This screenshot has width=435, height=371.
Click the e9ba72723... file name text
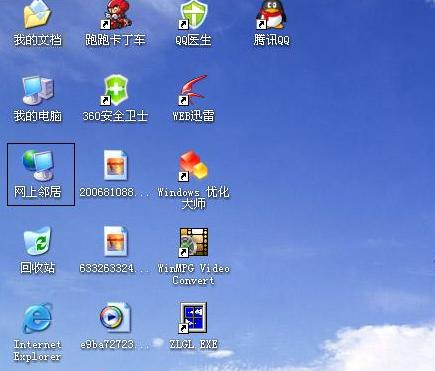pyautogui.click(x=115, y=344)
